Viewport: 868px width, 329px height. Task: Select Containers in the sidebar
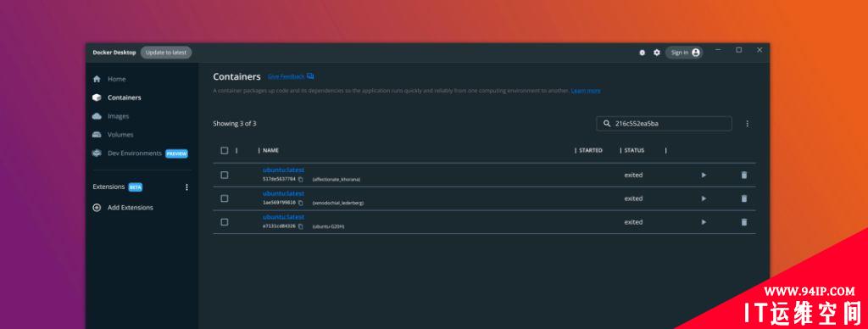tap(124, 98)
